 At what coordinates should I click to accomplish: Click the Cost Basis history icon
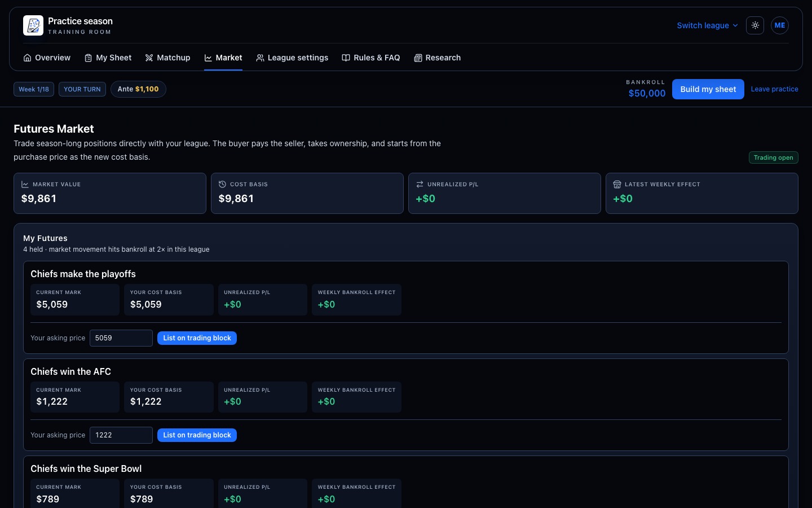tap(222, 185)
